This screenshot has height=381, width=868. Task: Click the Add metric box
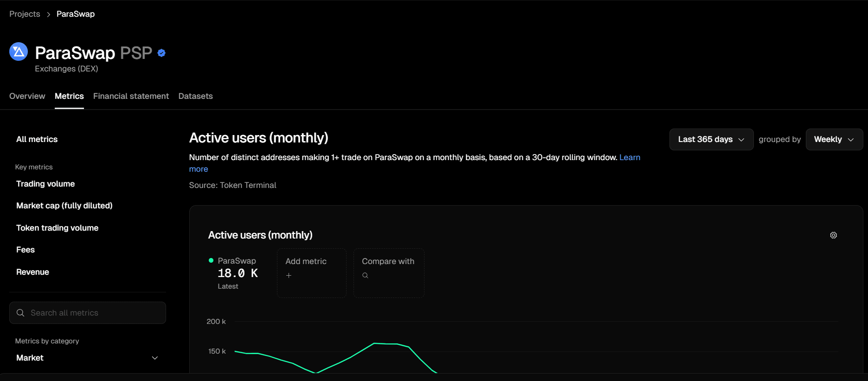(x=312, y=273)
